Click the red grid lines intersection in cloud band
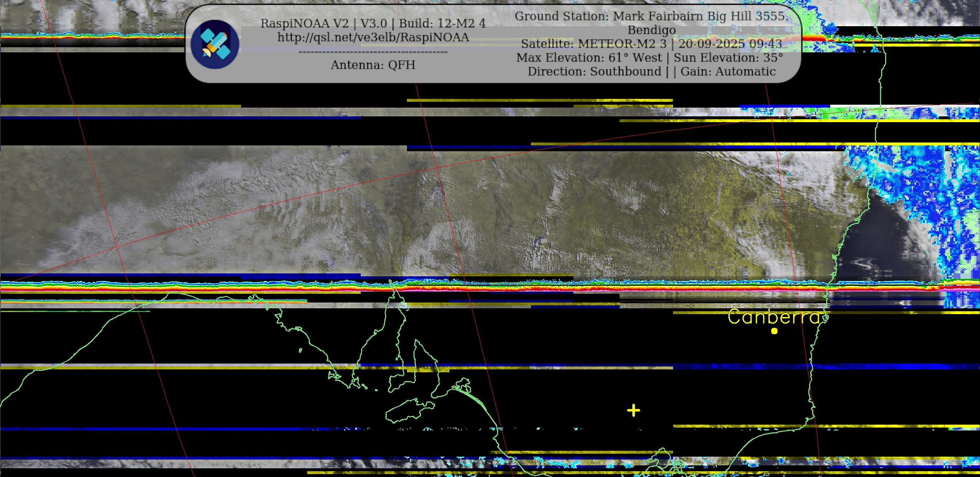This screenshot has height=477, width=980. click(437, 168)
